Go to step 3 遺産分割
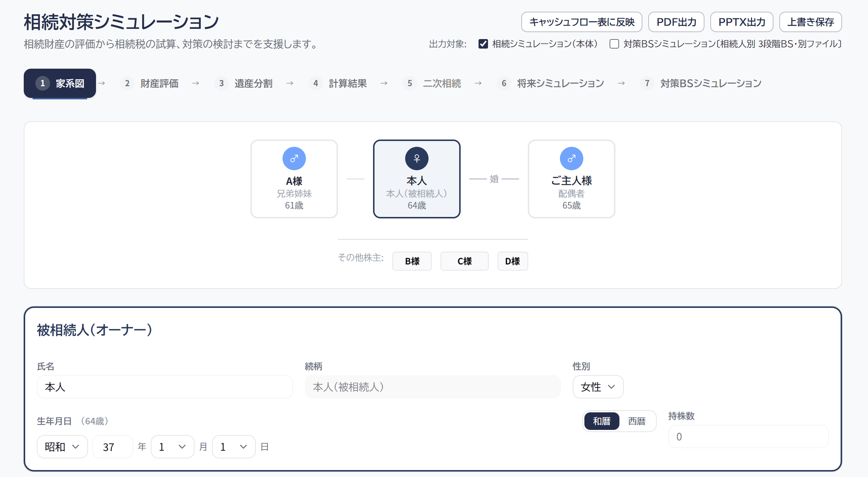Screen dimensions: 868x477 pos(244,83)
